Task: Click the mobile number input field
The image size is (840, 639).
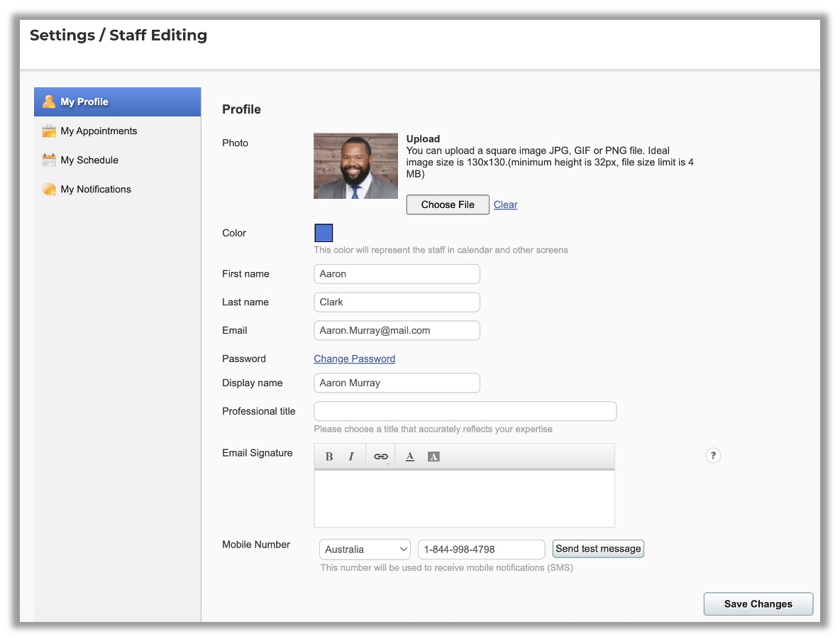Action: coord(481,550)
